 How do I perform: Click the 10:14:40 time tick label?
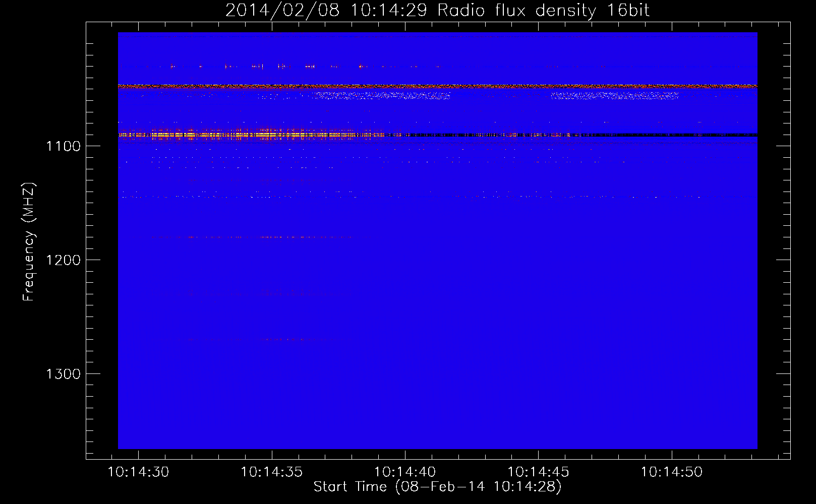coord(405,472)
